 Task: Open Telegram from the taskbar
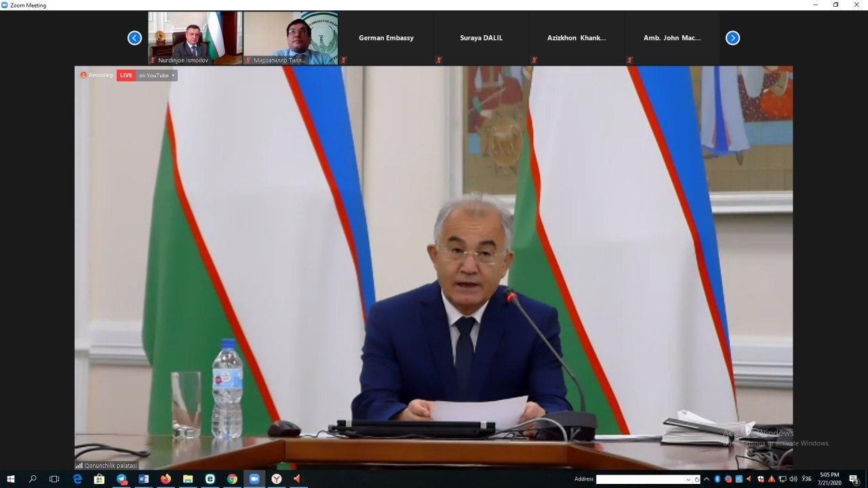pos(121,479)
